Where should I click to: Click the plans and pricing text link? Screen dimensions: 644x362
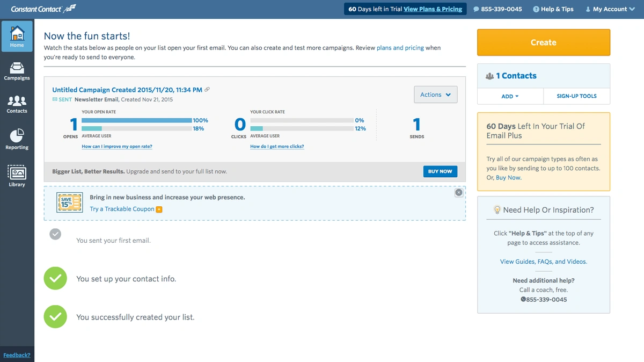pyautogui.click(x=400, y=48)
